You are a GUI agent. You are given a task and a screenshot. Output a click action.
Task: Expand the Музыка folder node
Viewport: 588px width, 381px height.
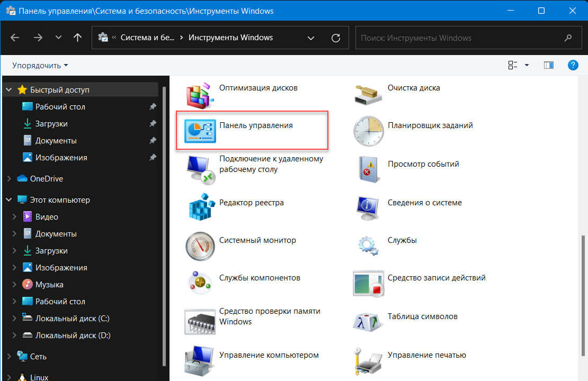tap(14, 284)
